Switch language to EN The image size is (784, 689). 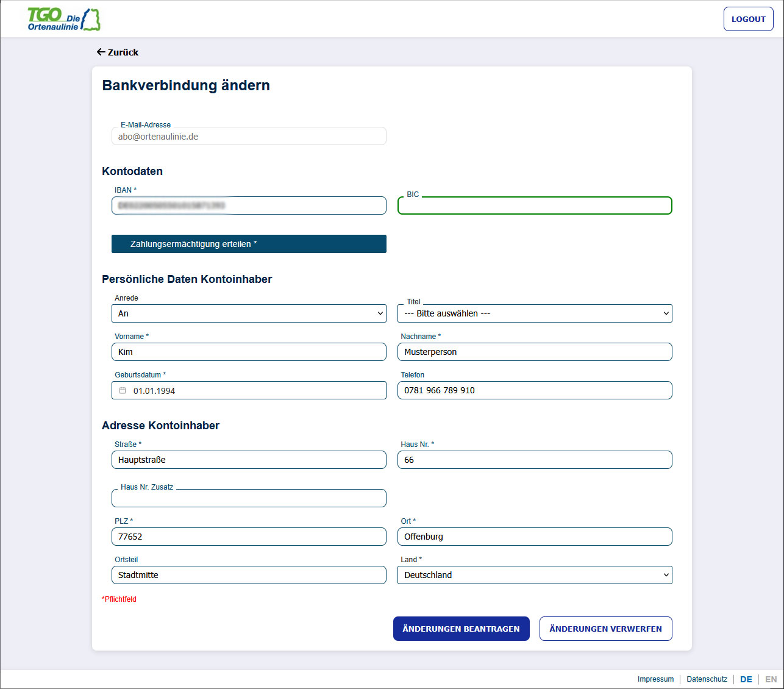coord(771,679)
